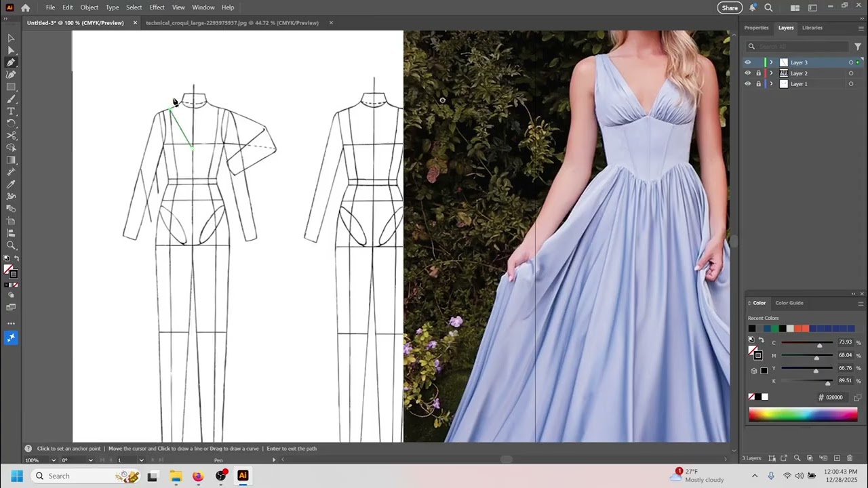Toggle visibility of Layer 2
Viewport: 868px width, 488px height.
pyautogui.click(x=748, y=73)
